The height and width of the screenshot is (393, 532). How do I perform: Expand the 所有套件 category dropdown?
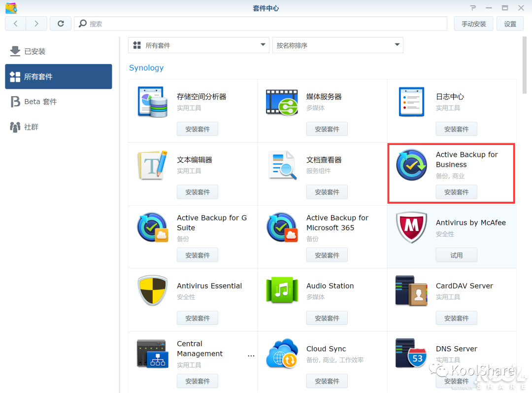(x=199, y=45)
